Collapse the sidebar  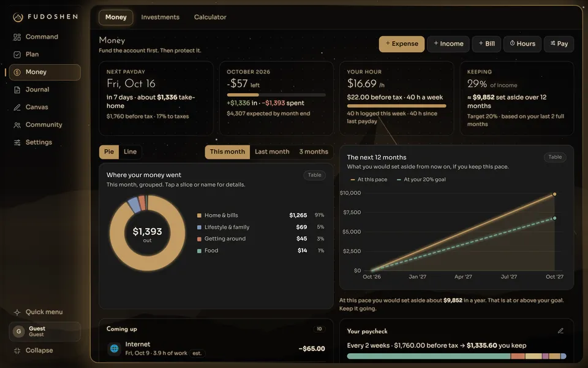45,351
